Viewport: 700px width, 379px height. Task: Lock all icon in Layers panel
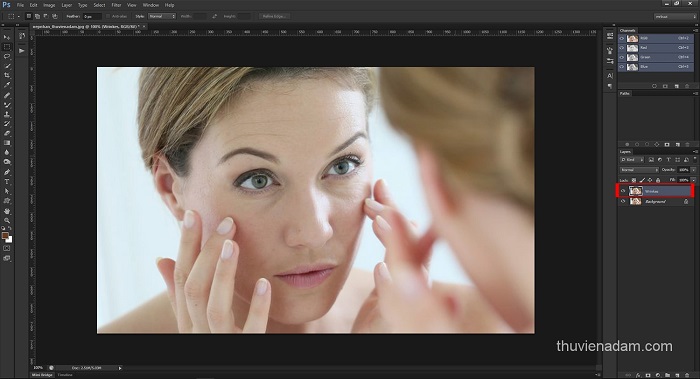click(658, 180)
